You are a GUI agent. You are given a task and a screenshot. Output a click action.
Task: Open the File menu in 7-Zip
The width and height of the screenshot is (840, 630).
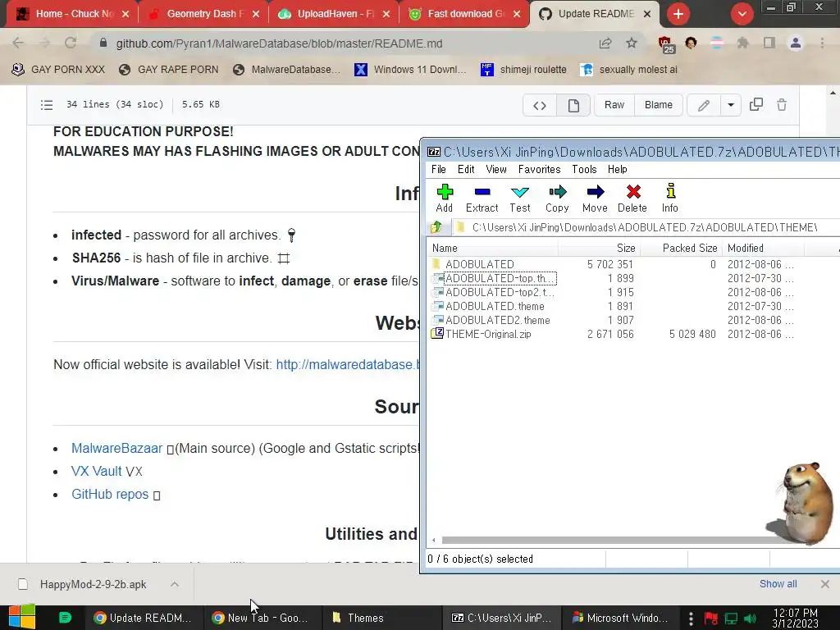click(438, 169)
